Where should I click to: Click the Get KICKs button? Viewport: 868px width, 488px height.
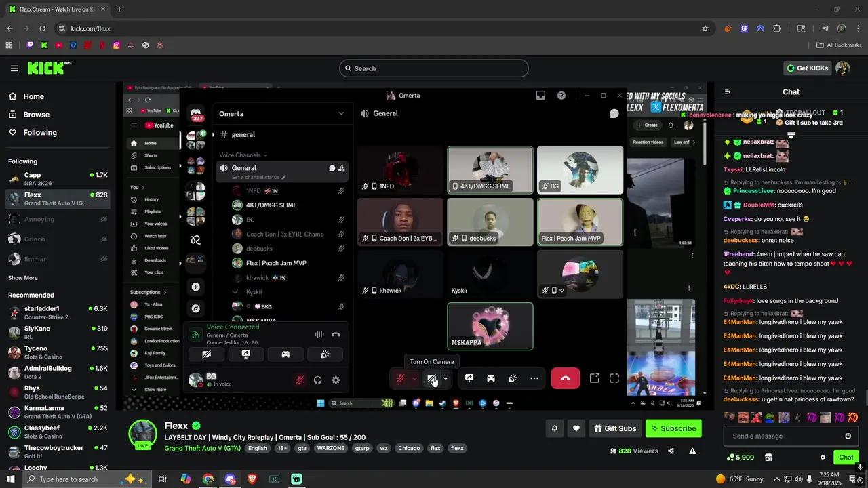tap(807, 68)
